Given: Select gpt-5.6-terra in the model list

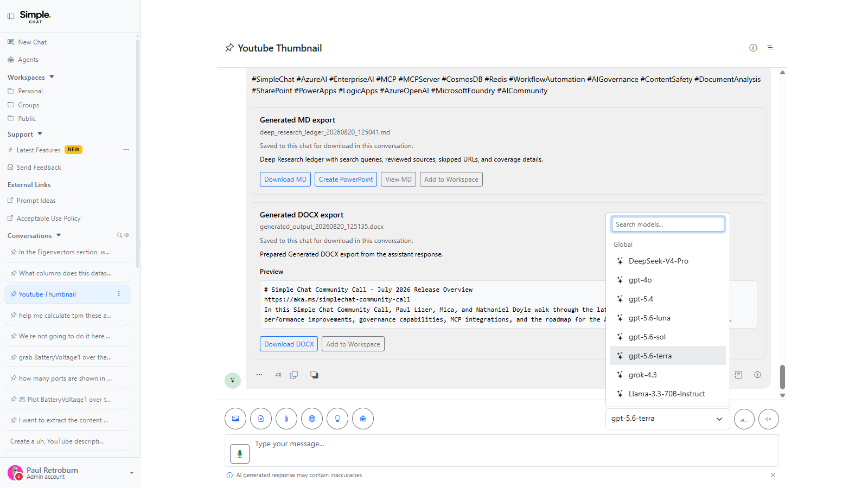Looking at the screenshot, I should coord(668,356).
